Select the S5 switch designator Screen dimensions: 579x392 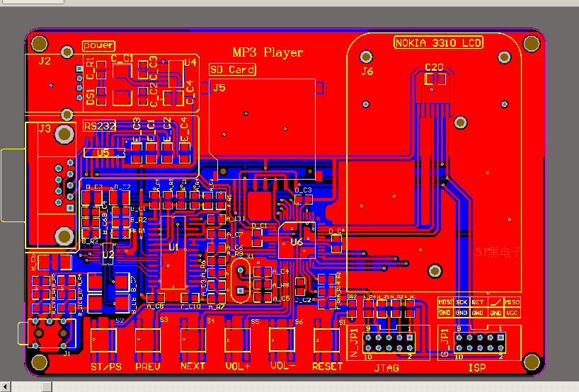(x=255, y=322)
